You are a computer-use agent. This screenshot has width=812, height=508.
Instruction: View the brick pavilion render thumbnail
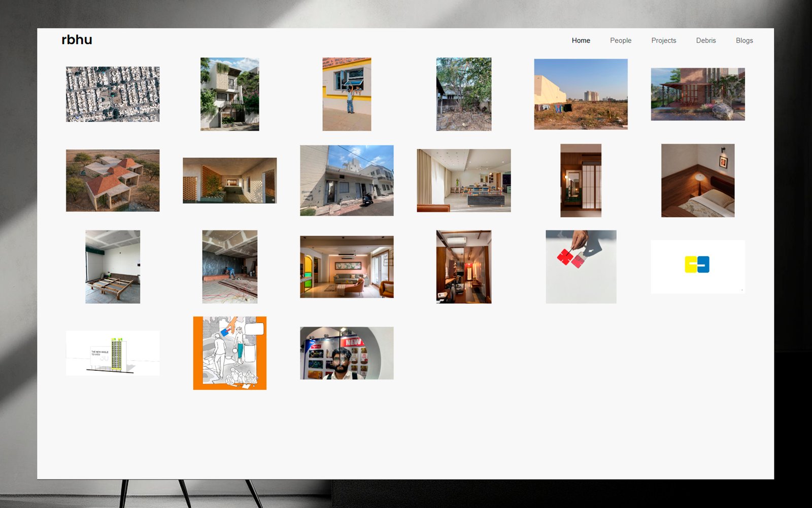point(698,94)
